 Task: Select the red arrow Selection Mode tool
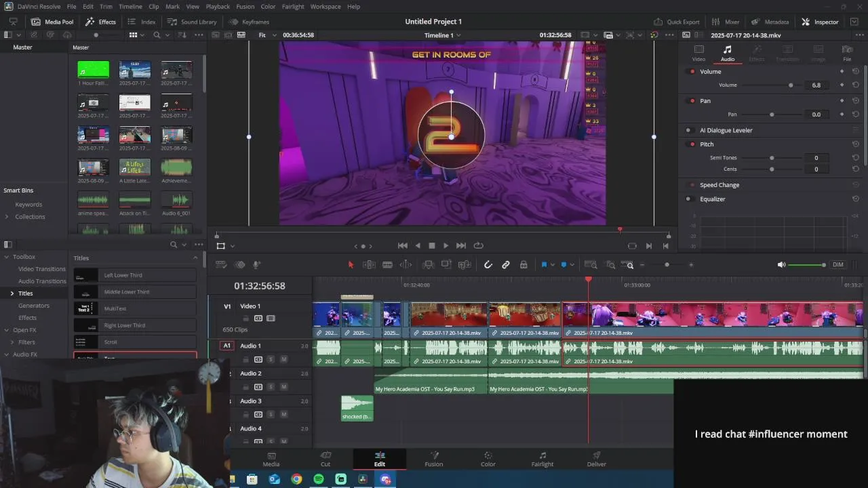[351, 265]
